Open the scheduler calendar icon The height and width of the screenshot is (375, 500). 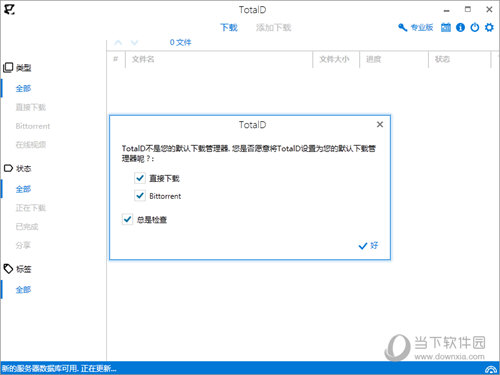click(x=446, y=27)
